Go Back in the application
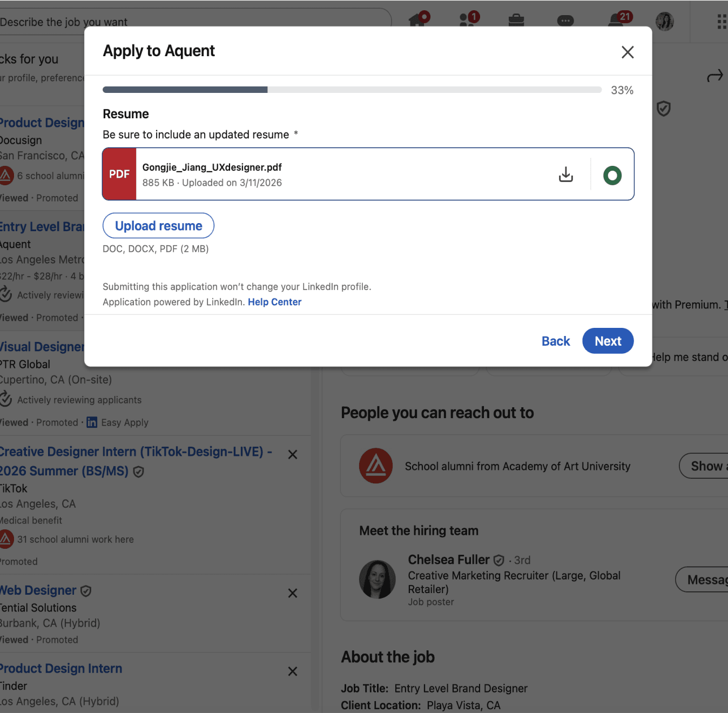This screenshot has height=713, width=728. [555, 341]
